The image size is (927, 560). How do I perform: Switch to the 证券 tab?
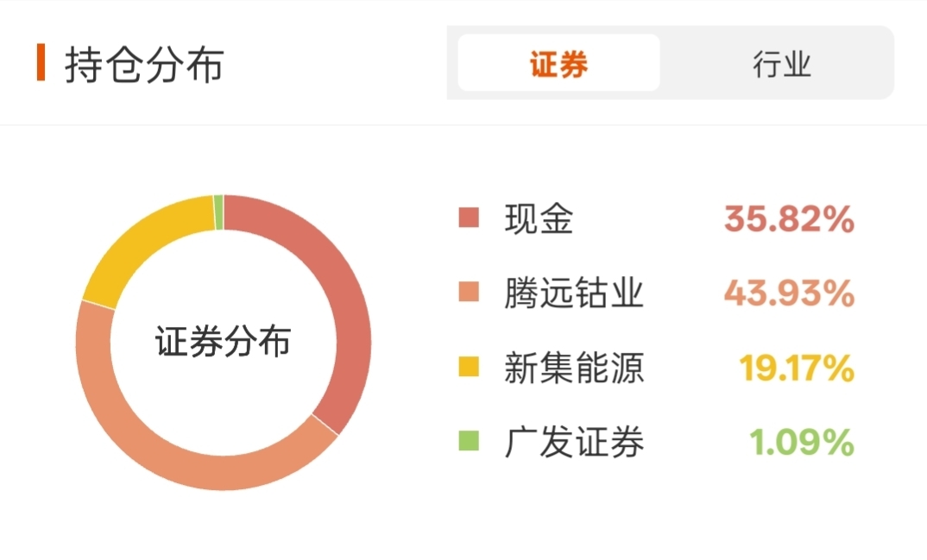[558, 63]
